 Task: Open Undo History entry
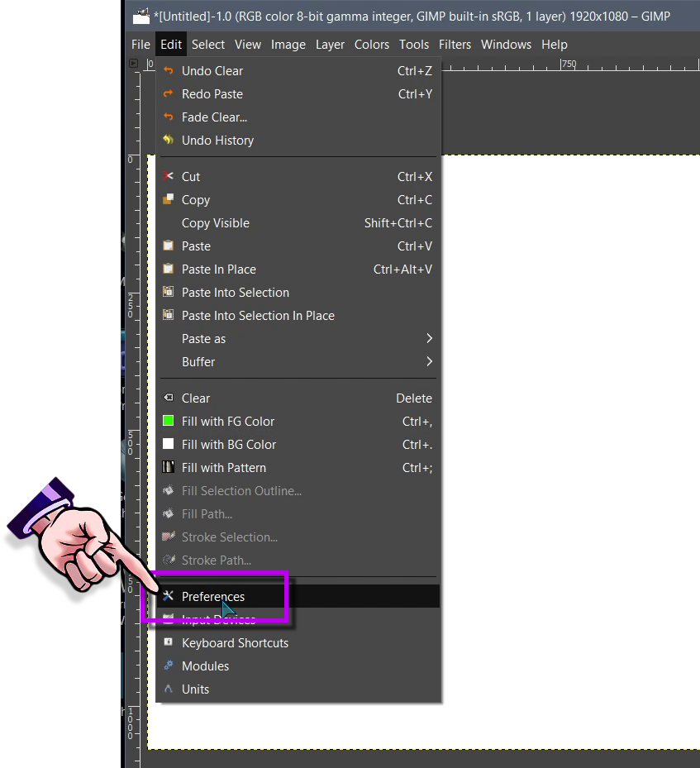pyautogui.click(x=298, y=140)
